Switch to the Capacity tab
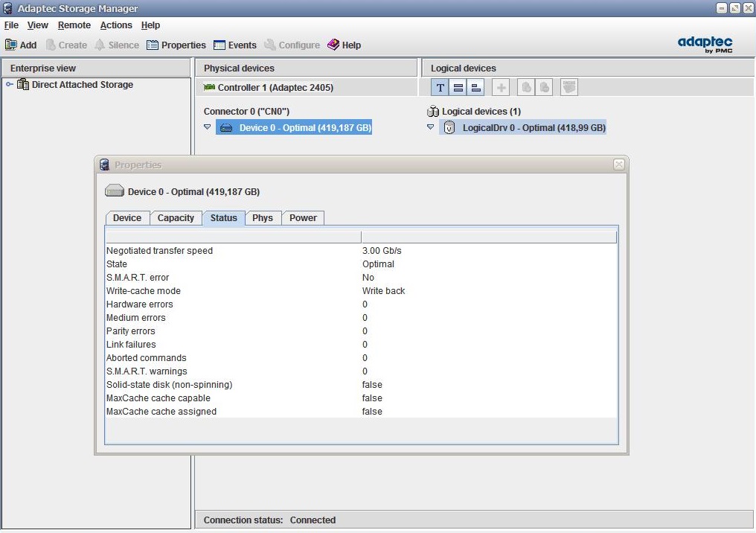This screenshot has width=756, height=533. point(176,218)
